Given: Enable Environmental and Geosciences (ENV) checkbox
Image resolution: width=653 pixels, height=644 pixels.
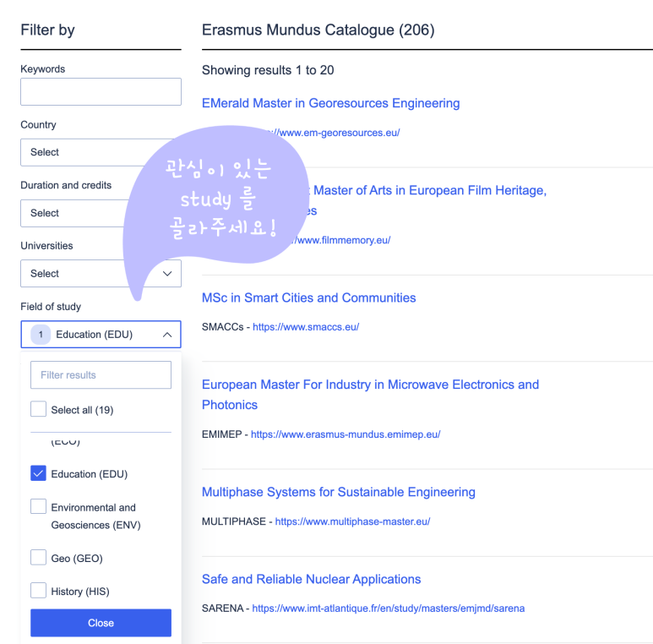Looking at the screenshot, I should pyautogui.click(x=38, y=506).
